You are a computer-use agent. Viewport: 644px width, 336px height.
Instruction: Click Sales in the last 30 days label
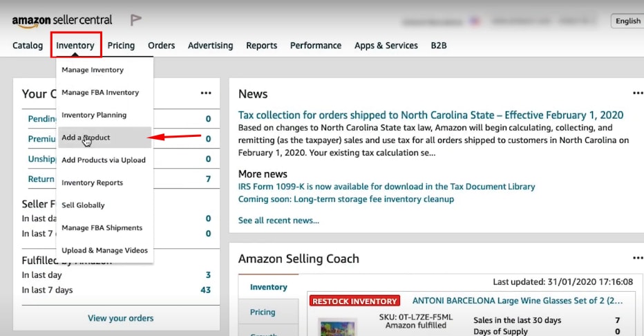tap(517, 320)
